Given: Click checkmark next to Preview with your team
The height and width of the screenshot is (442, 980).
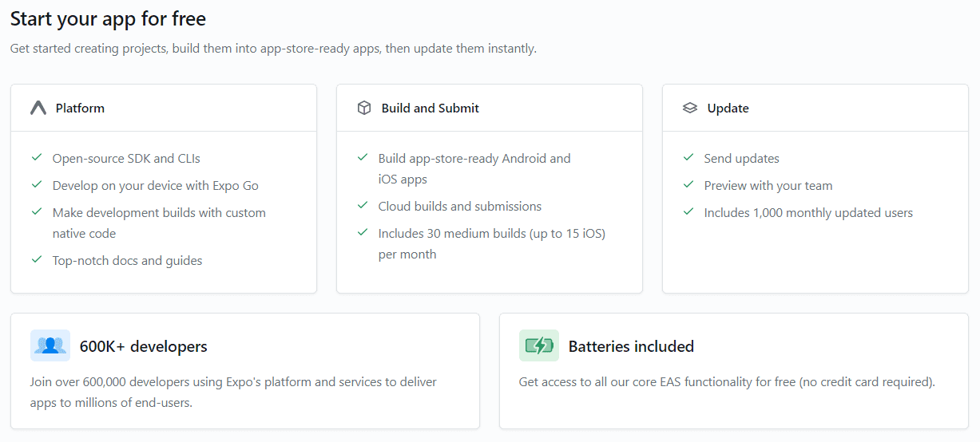Looking at the screenshot, I should (x=688, y=185).
